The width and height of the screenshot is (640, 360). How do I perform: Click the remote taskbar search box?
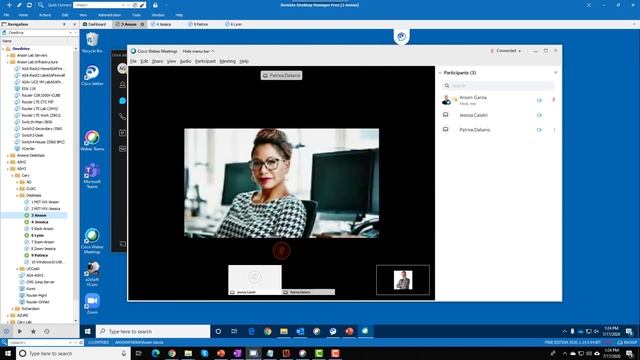point(153,331)
